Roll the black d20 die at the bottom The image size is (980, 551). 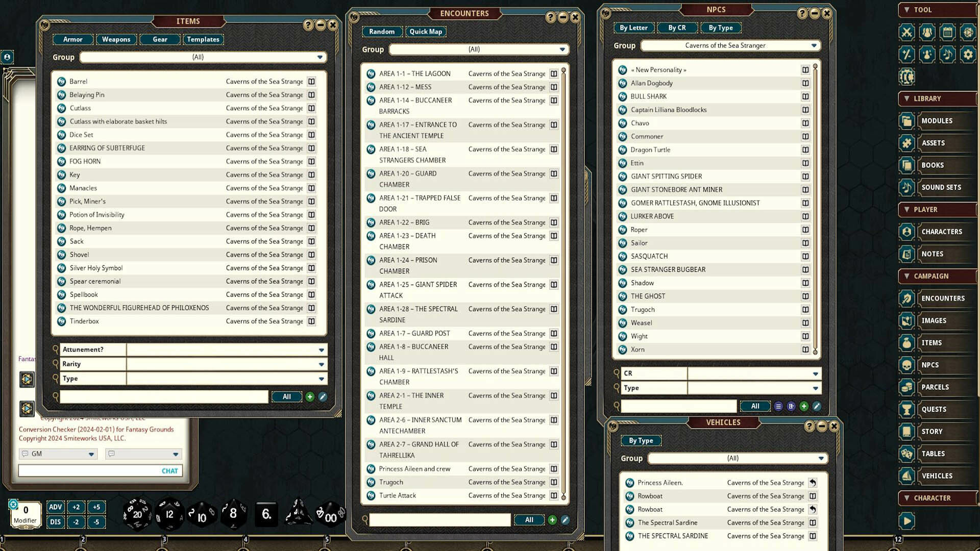137,514
